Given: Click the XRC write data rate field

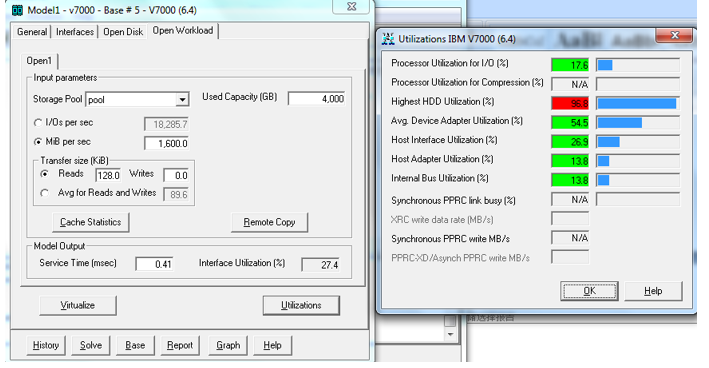Looking at the screenshot, I should pos(570,219).
